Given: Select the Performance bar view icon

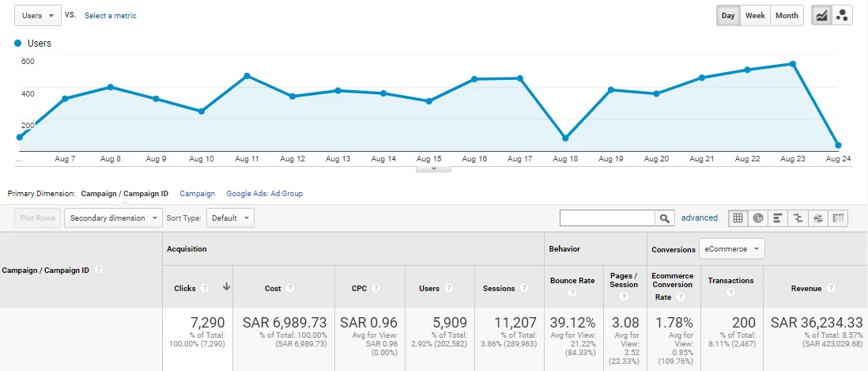Looking at the screenshot, I should pyautogui.click(x=778, y=218).
